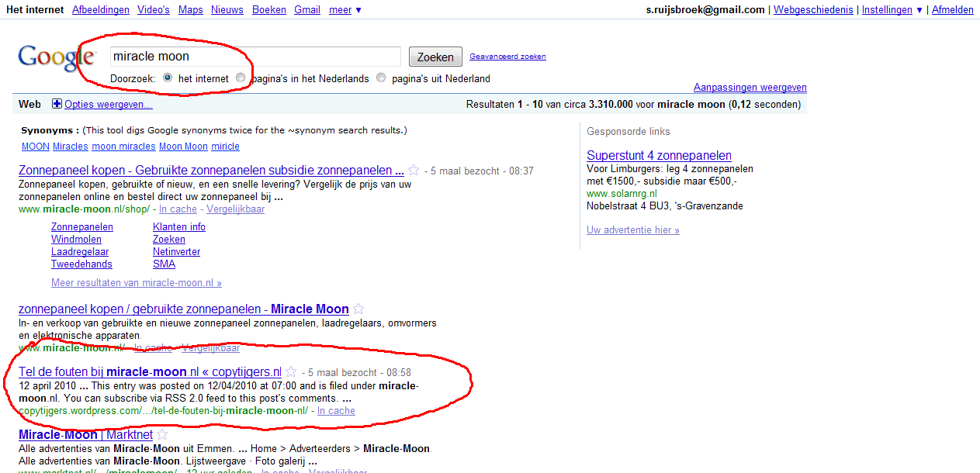Star the Zonnepaneel kopen result

tap(414, 171)
